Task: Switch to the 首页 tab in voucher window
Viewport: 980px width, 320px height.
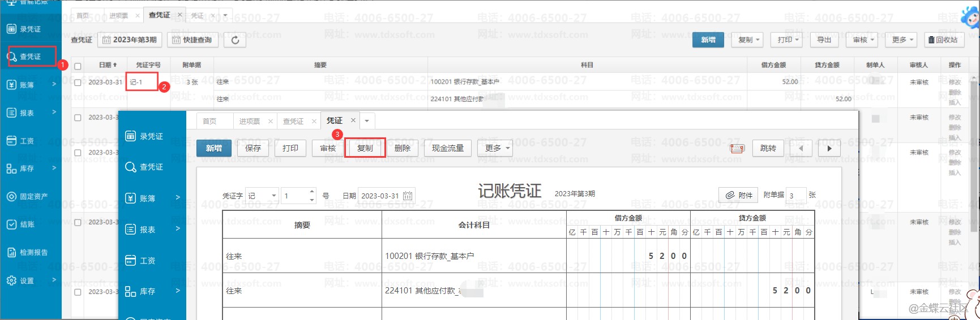Action: (209, 121)
